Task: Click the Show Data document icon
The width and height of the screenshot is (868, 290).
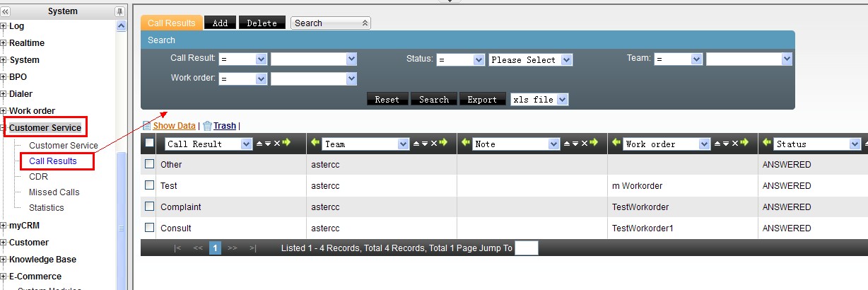Action: tap(146, 126)
